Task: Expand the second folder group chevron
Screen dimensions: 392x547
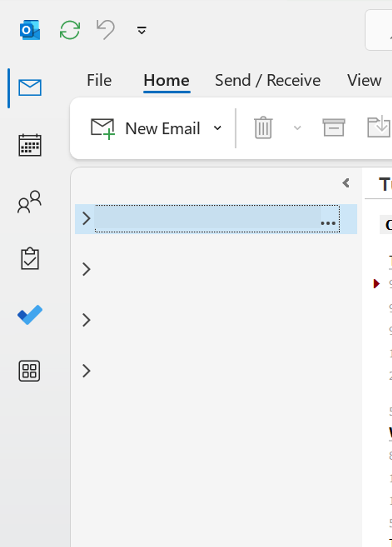Action: coord(86,269)
